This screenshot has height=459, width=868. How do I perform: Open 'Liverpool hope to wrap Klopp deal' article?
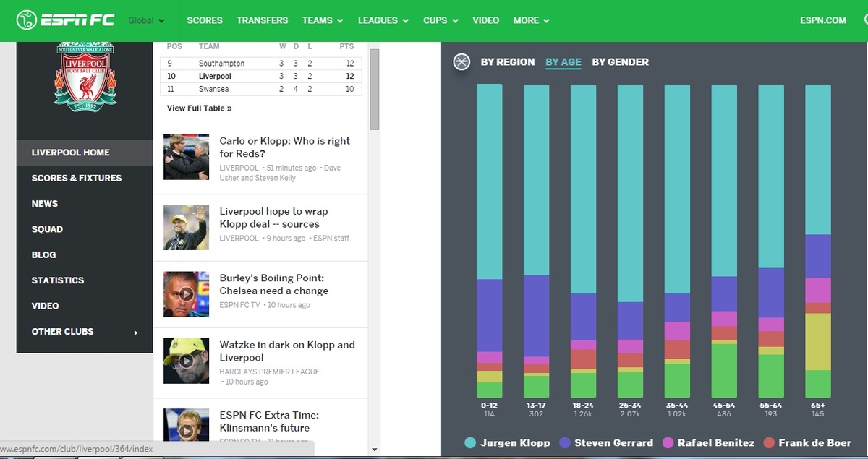click(x=274, y=218)
